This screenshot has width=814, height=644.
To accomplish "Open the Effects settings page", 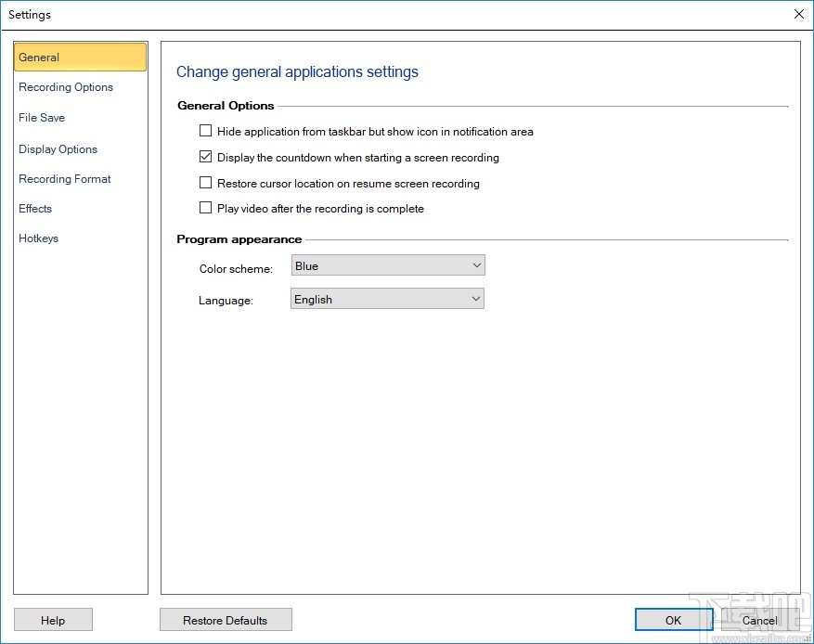I will pyautogui.click(x=34, y=209).
